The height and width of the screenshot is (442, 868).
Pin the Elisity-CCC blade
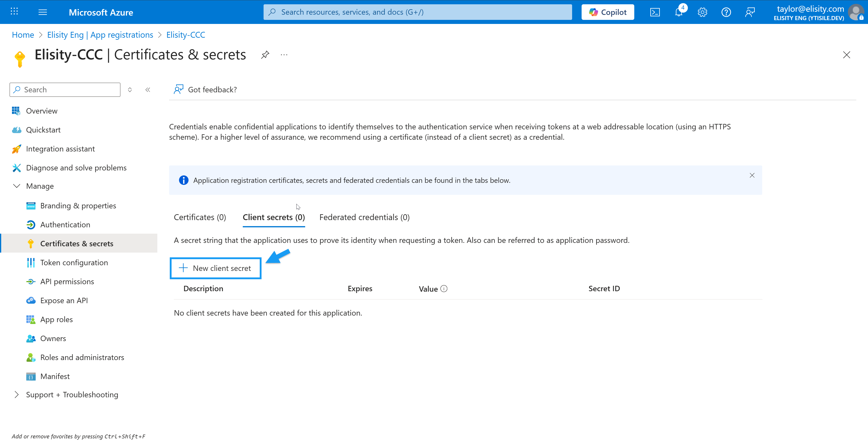pyautogui.click(x=265, y=55)
